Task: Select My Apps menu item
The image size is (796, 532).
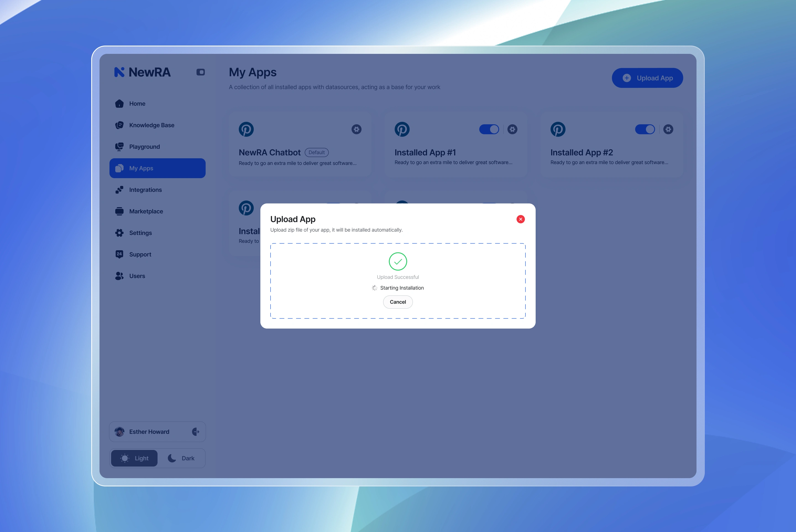Action: point(158,168)
